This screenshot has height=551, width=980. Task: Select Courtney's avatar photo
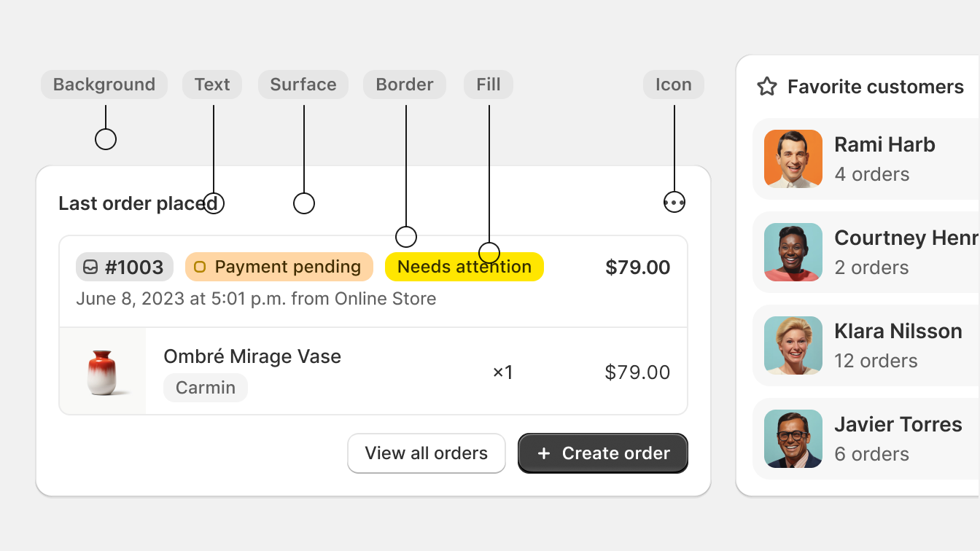click(793, 252)
